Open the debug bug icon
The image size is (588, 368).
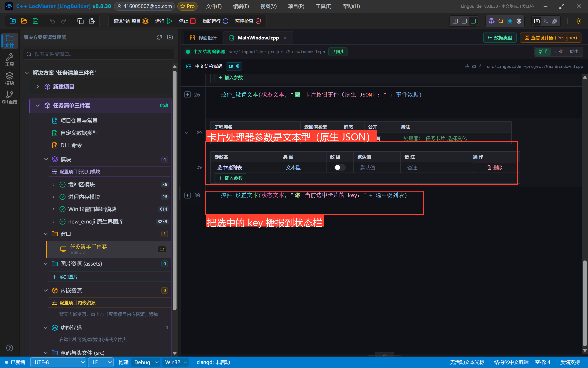pyautogui.click(x=491, y=21)
